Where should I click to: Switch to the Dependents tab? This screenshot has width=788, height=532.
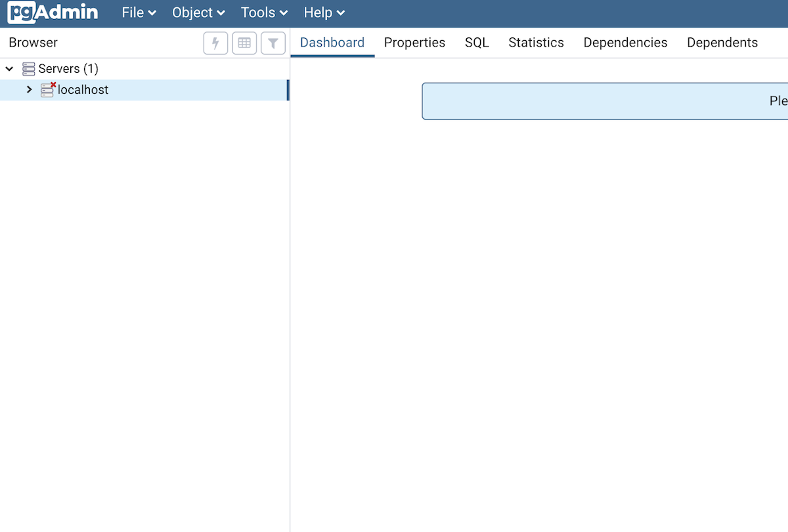click(x=722, y=43)
